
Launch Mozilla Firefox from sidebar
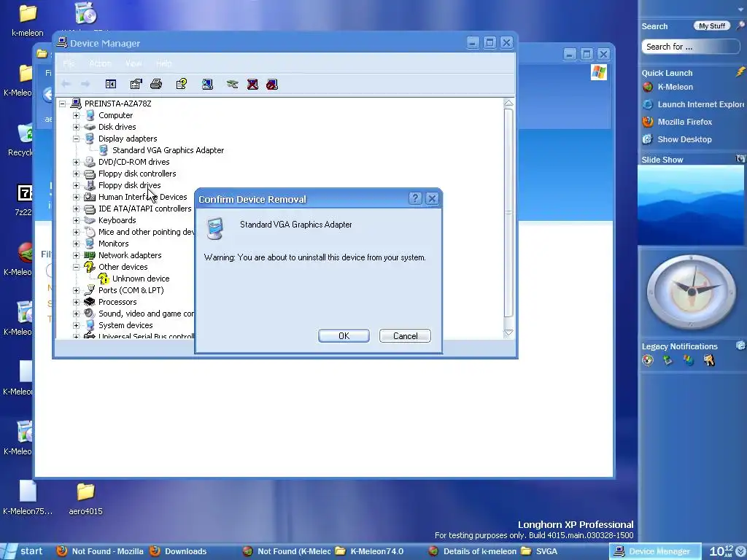pos(677,122)
